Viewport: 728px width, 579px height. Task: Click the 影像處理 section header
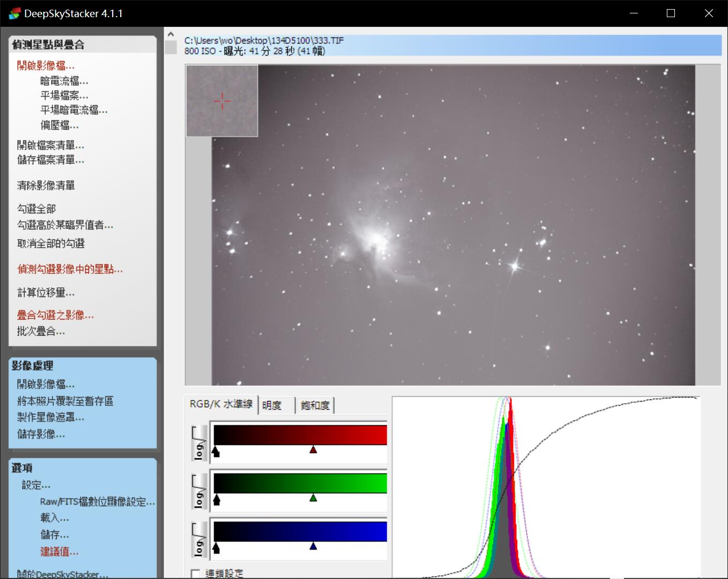pos(32,366)
